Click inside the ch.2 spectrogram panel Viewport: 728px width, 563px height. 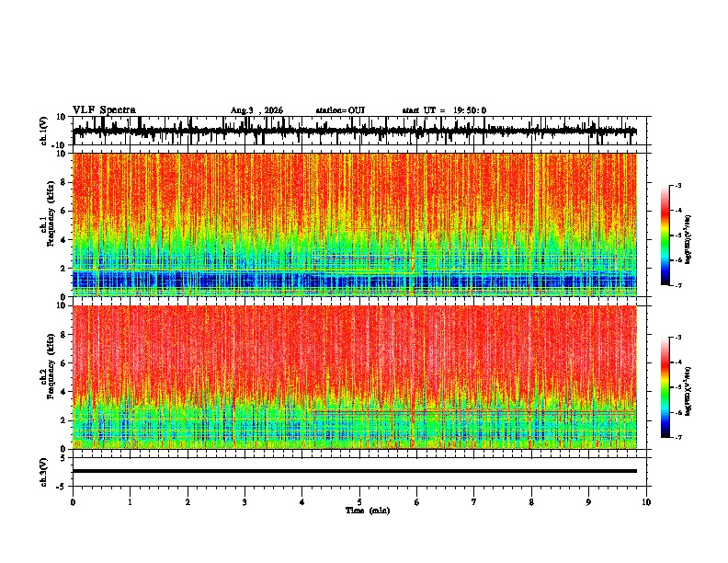(x=355, y=377)
